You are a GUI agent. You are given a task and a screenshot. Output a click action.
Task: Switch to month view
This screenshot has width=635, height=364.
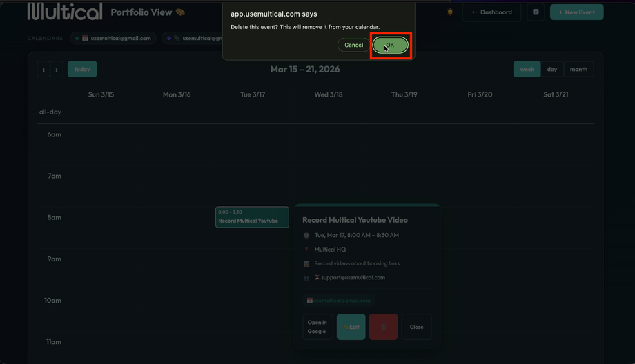pyautogui.click(x=578, y=69)
